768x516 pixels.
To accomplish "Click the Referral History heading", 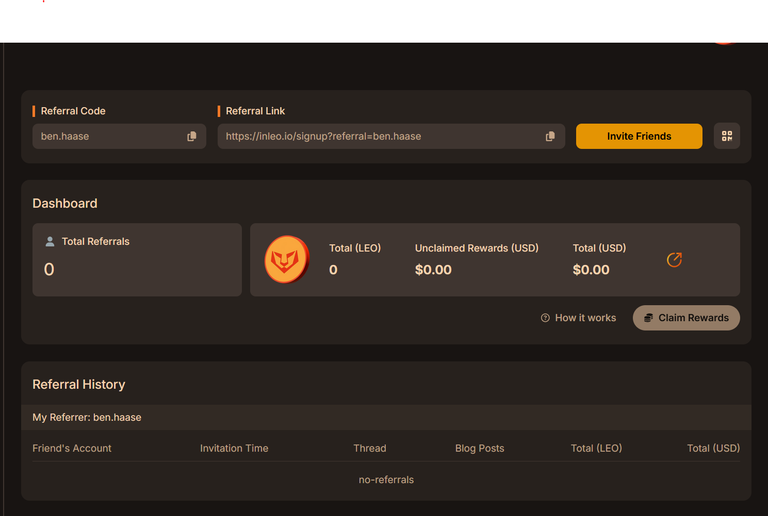I will coord(79,384).
